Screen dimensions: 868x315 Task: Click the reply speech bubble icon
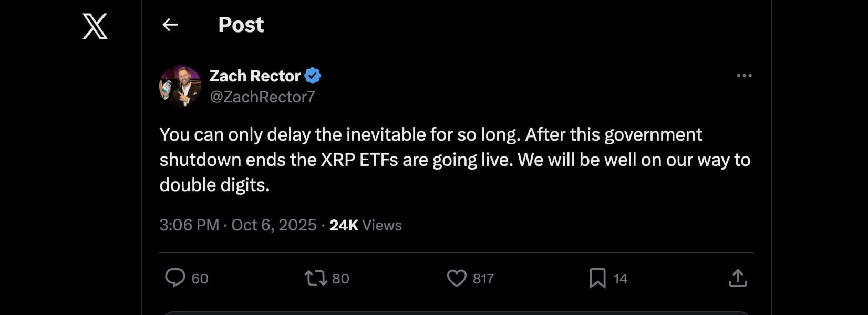click(175, 278)
